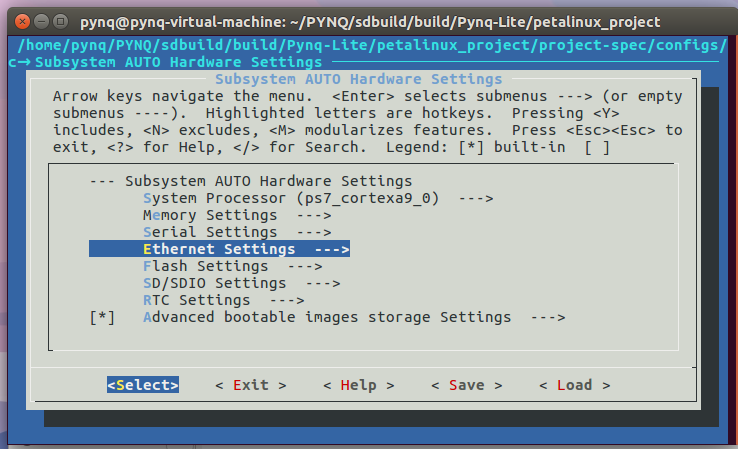The image size is (738, 449).
Task: Click the < Exit > button
Action: coord(250,385)
